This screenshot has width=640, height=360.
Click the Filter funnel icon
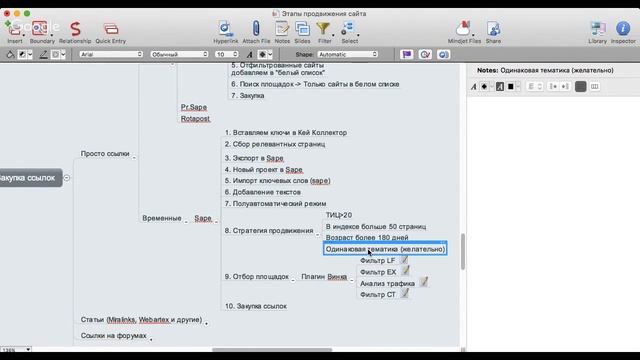tap(323, 29)
